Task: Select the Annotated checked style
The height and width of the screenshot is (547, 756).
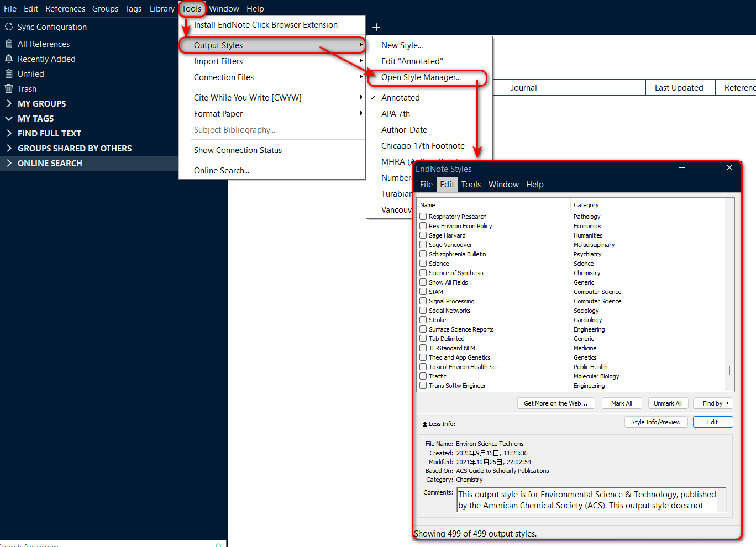Action: click(x=401, y=98)
